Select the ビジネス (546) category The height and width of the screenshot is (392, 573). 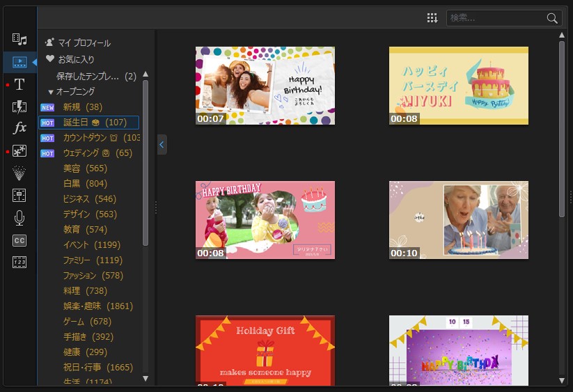point(90,198)
